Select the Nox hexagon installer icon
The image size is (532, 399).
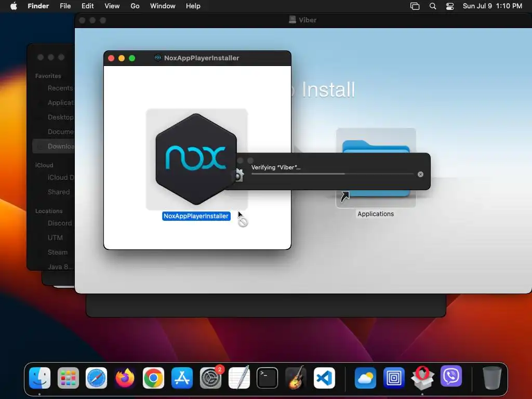tap(196, 159)
